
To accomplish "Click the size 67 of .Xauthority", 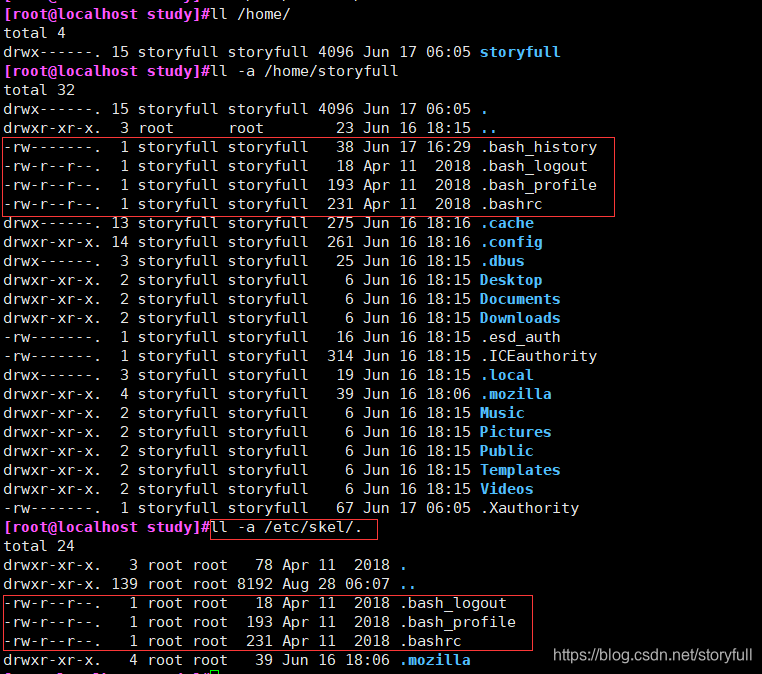I will point(345,508).
